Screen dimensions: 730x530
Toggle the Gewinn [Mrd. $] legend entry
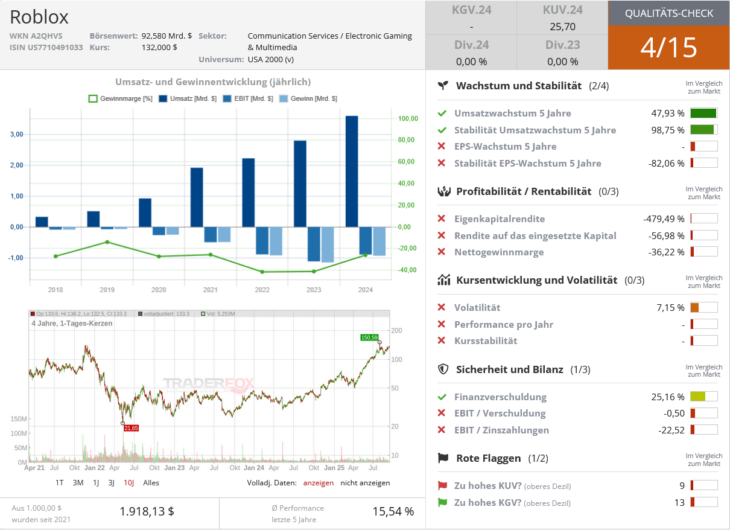(308, 99)
